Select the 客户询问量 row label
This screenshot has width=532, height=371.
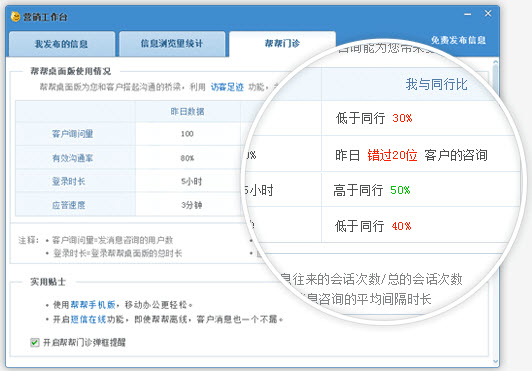point(72,134)
